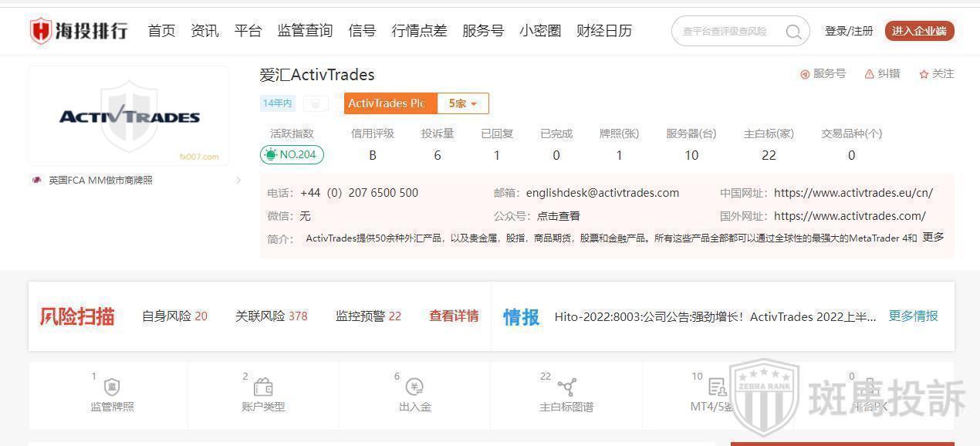Click the 海投排行 shield logo

pyautogui.click(x=41, y=31)
